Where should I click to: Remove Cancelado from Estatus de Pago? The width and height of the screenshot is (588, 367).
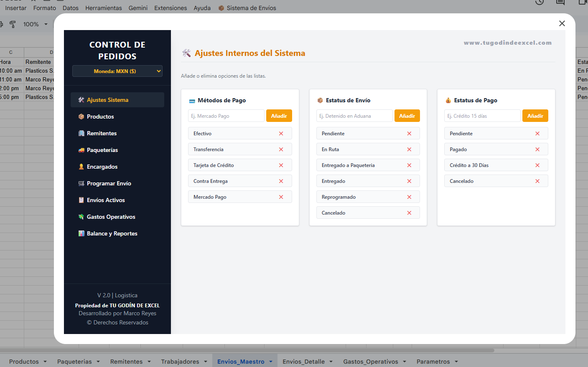(x=537, y=181)
